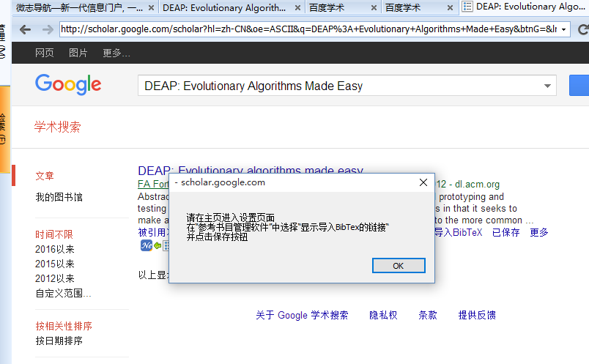The width and height of the screenshot is (589, 364).
Task: Switch to the second 百度学术 tab
Action: point(403,8)
